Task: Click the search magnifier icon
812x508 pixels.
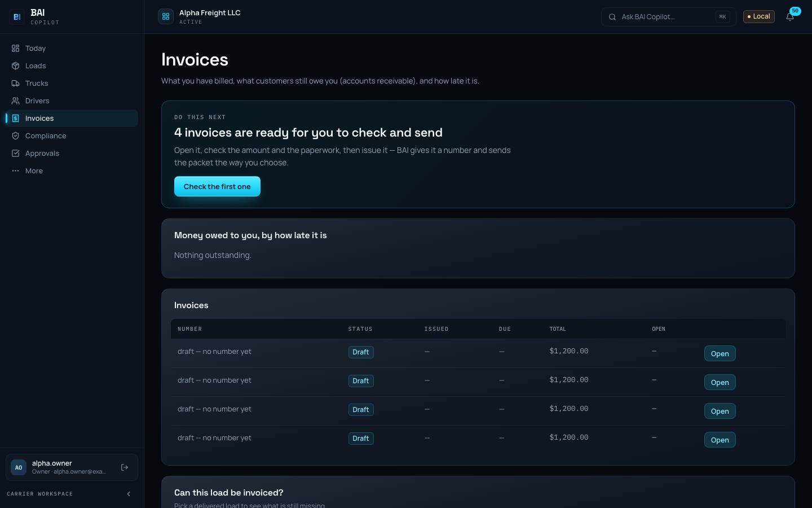Action: (612, 17)
